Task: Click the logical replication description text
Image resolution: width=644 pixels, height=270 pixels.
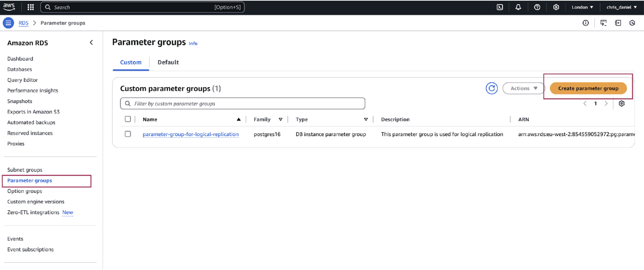Action: pyautogui.click(x=442, y=134)
